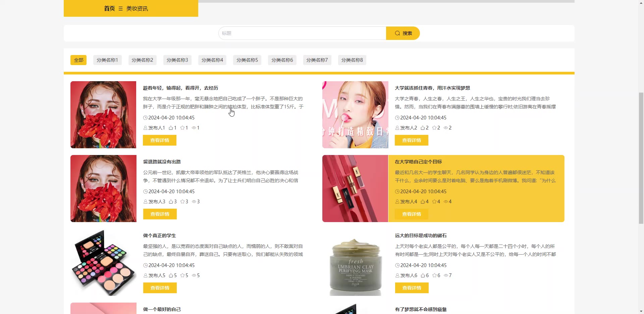Click user icon beside 发布人1

click(x=145, y=128)
